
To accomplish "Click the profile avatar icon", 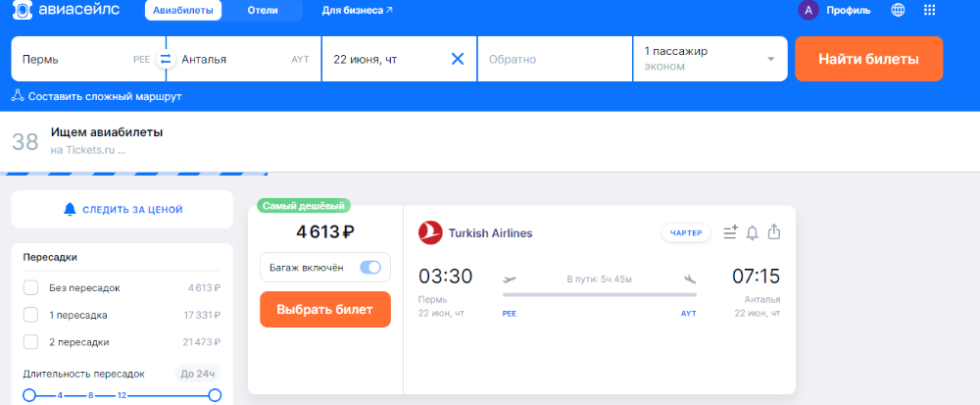I will (x=808, y=10).
